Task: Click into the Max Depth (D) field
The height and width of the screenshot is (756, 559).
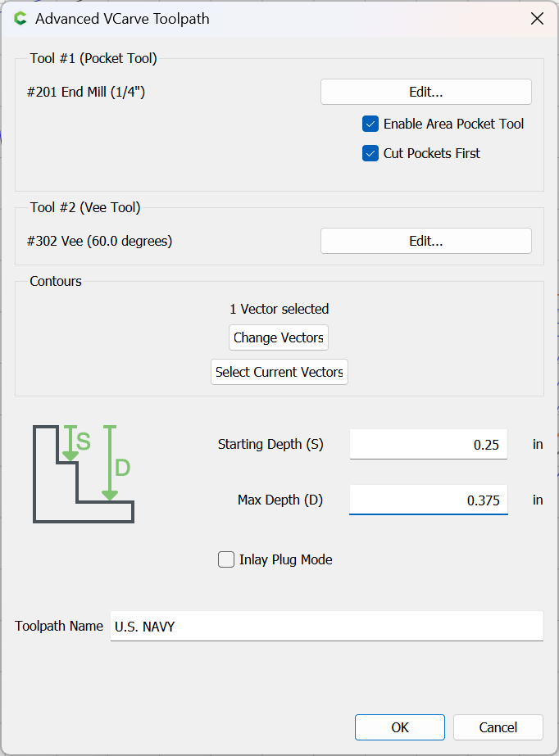Action: (x=428, y=500)
